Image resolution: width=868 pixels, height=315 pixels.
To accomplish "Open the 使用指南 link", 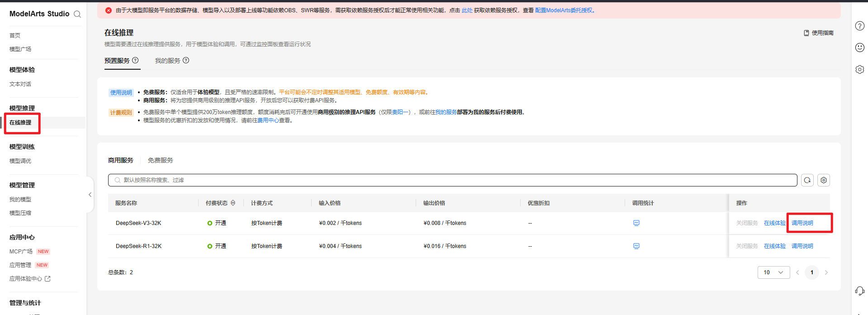I will pos(823,33).
